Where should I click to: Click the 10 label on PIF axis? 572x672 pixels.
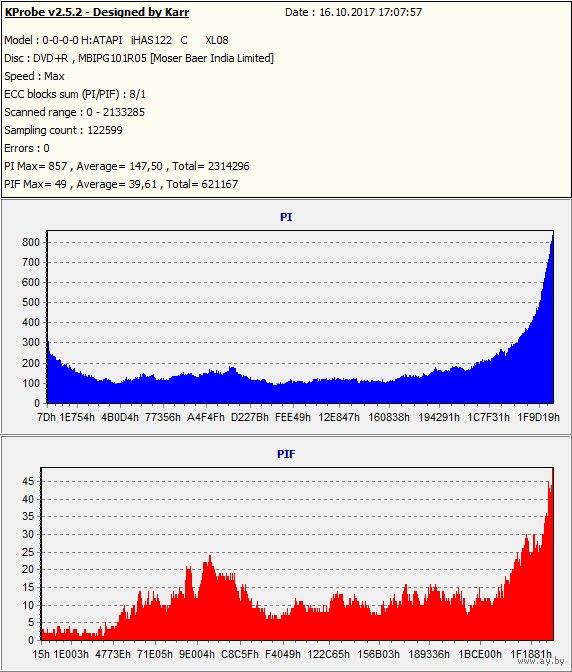point(28,605)
